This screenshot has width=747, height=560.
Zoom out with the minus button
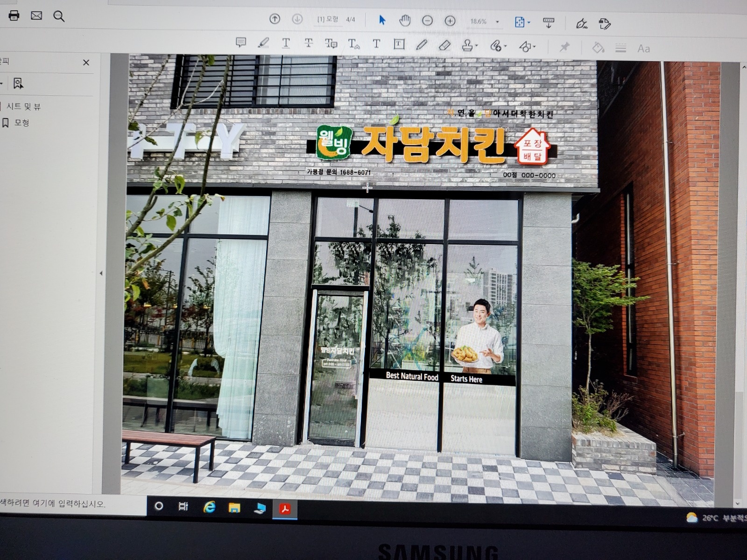click(x=427, y=21)
